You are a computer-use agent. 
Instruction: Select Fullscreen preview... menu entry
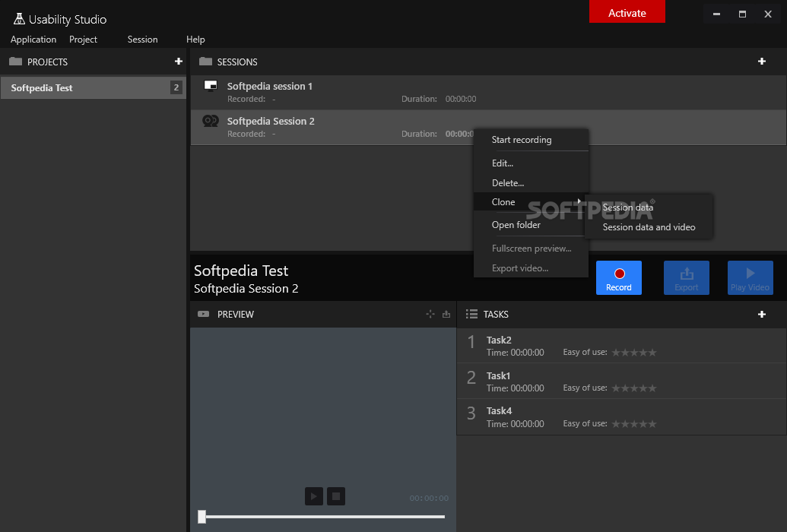[x=531, y=248]
